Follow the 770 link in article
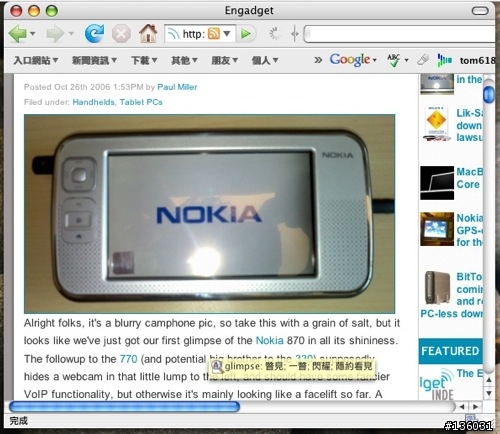 (128, 359)
